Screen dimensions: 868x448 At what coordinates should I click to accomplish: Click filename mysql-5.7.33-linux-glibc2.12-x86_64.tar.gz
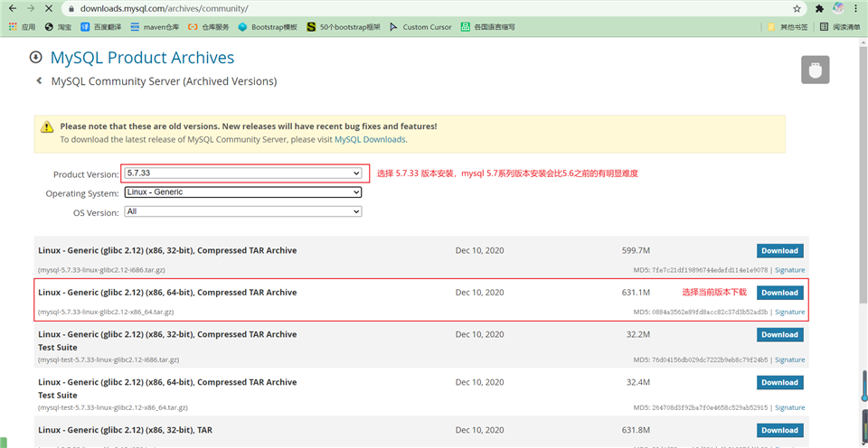pos(106,312)
